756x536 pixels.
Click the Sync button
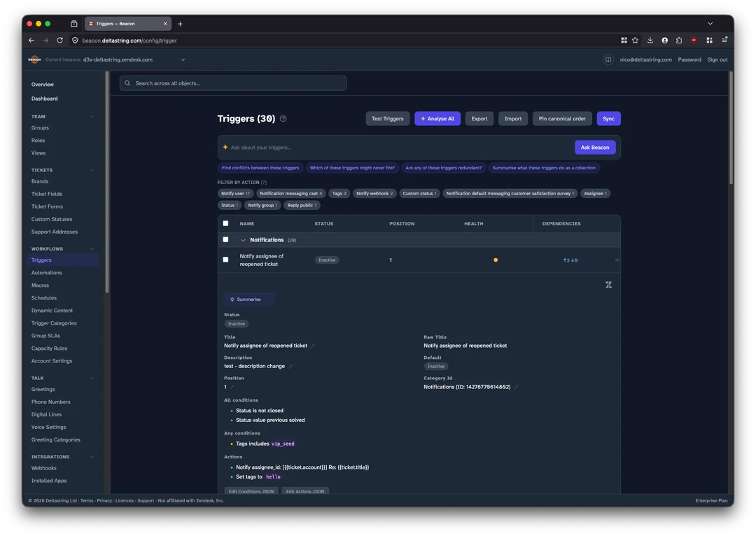[x=608, y=118]
